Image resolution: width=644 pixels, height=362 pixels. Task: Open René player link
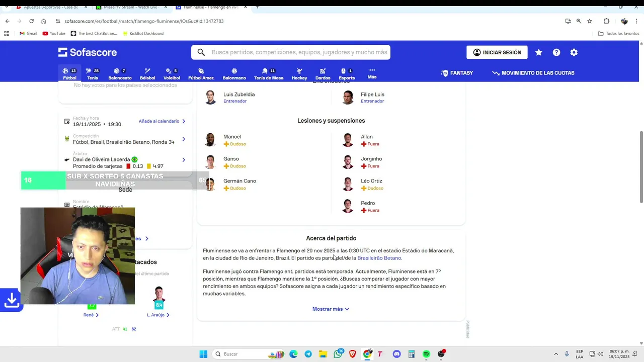coord(91,315)
